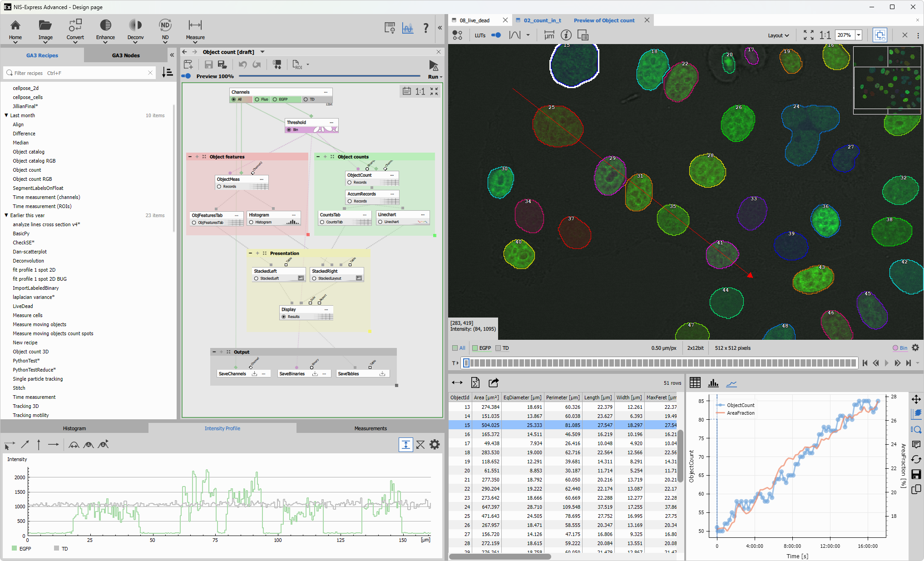Enable the EGFP channel checkbox
The width and height of the screenshot is (924, 561).
tap(475, 348)
